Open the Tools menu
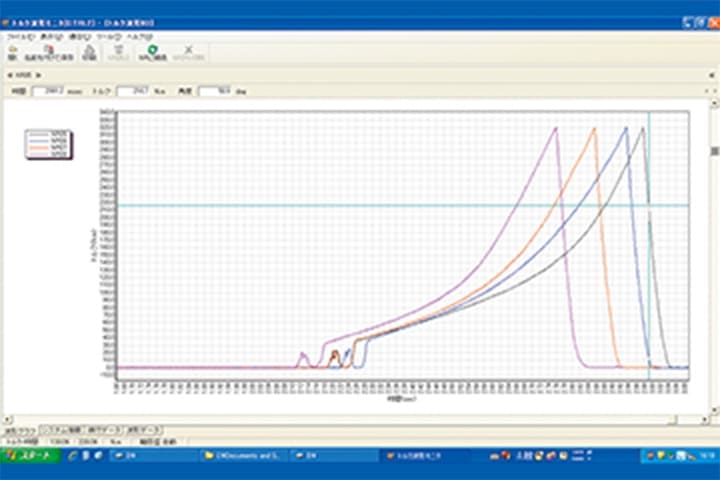Image resolution: width=720 pixels, height=480 pixels. [x=118, y=36]
